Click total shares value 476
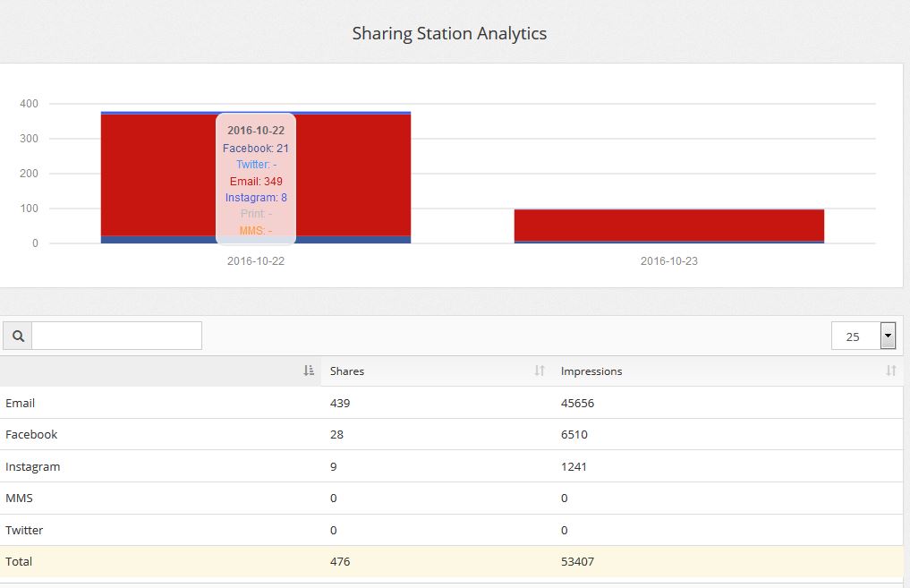 [340, 561]
